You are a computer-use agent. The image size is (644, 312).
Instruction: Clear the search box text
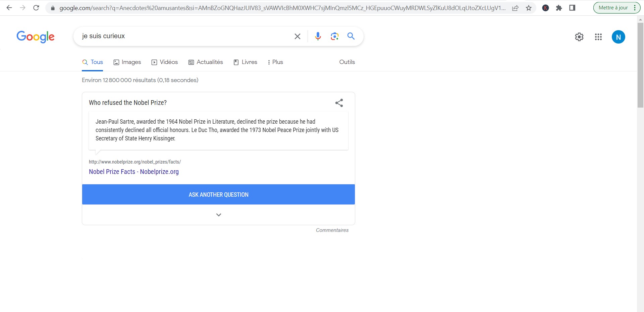tap(297, 36)
